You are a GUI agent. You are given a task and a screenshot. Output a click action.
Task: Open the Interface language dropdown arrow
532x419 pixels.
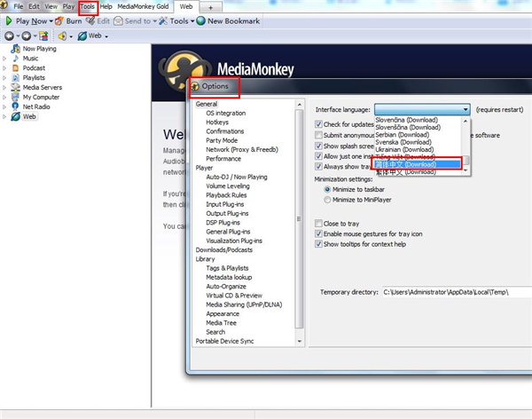coord(465,109)
